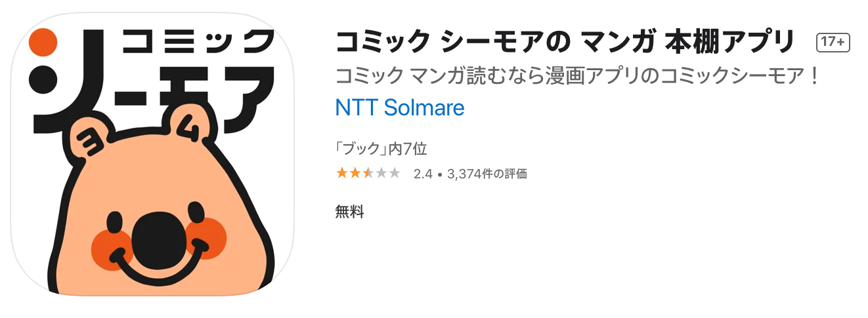The height and width of the screenshot is (318, 868).
Task: Click the five-star rating icons
Action: (368, 174)
